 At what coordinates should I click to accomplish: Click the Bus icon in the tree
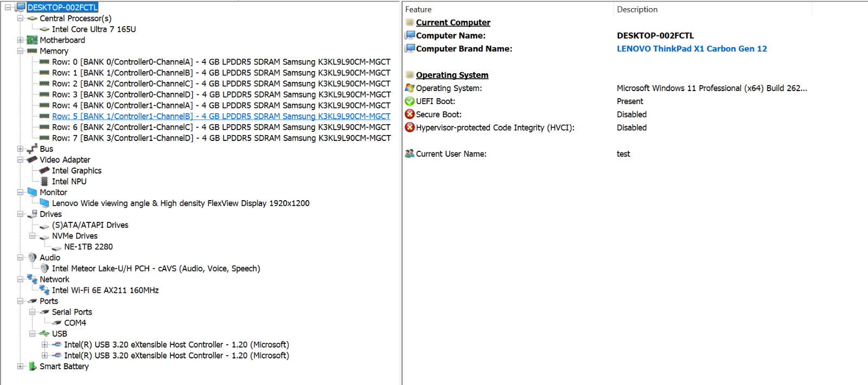pyautogui.click(x=32, y=149)
